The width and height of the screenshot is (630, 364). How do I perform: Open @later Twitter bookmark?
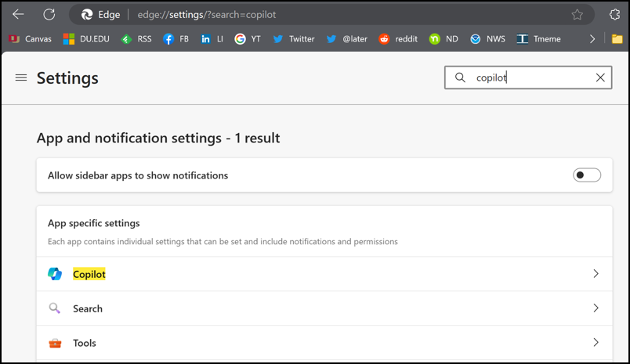[x=347, y=39]
